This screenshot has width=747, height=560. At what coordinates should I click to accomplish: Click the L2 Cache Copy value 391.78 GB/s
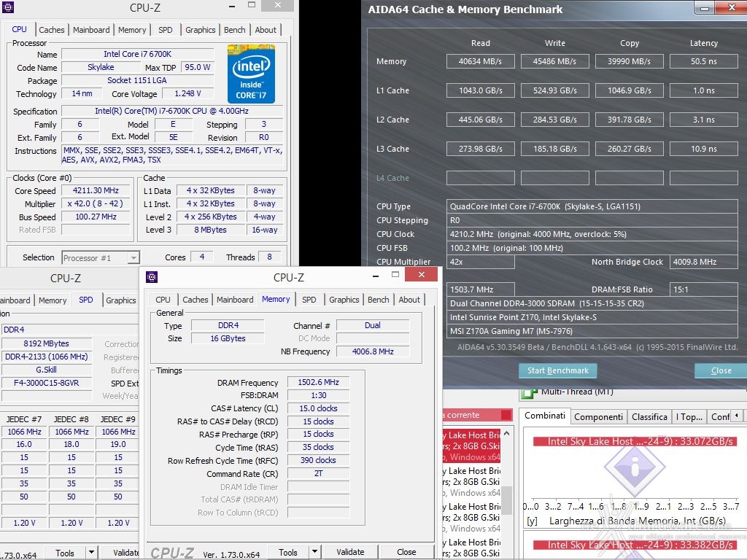(x=629, y=120)
